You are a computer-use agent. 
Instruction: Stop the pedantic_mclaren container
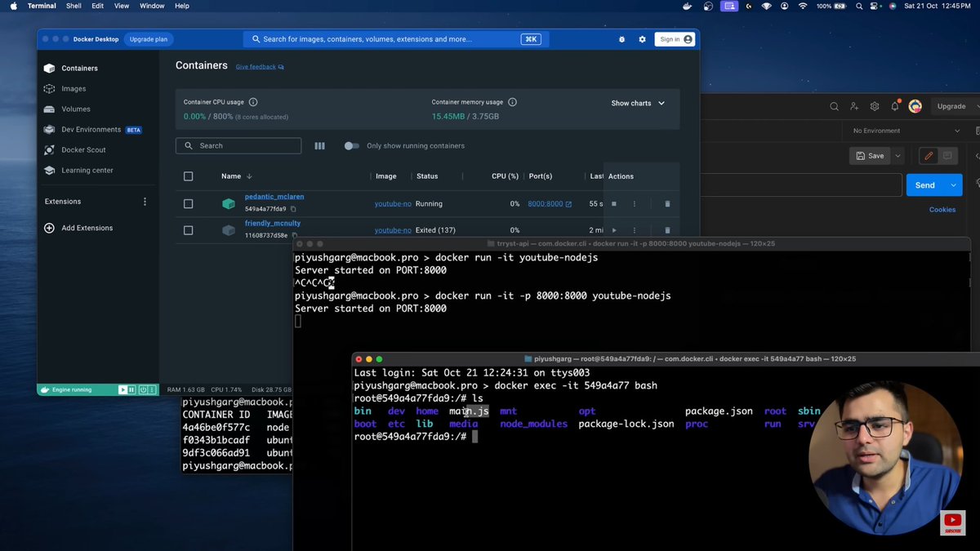pyautogui.click(x=614, y=204)
